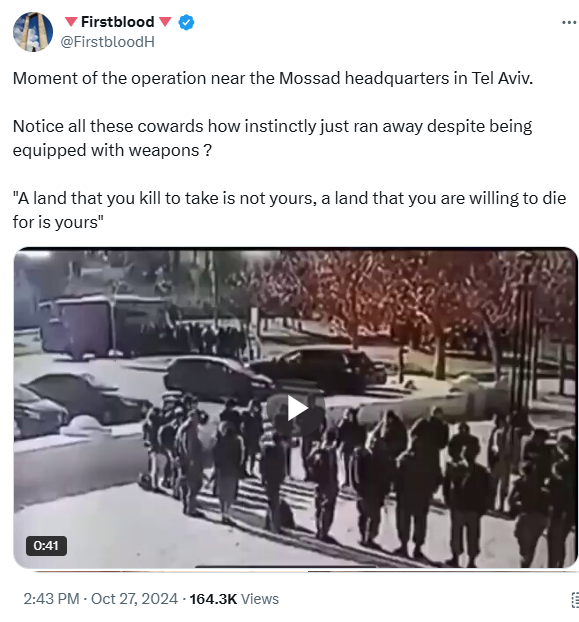Viewport: 579px width, 622px height.
Task: Click the red triangle emoji after Firstblood
Action: point(165,21)
